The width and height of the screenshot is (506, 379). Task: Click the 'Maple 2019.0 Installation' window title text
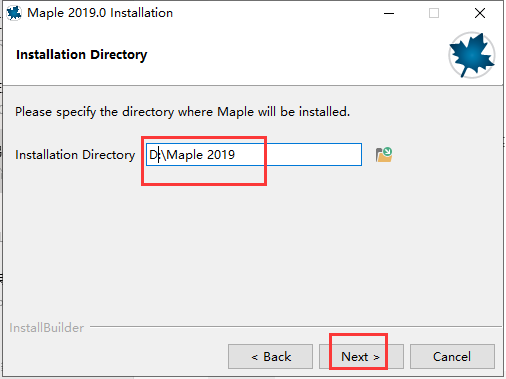pos(100,13)
